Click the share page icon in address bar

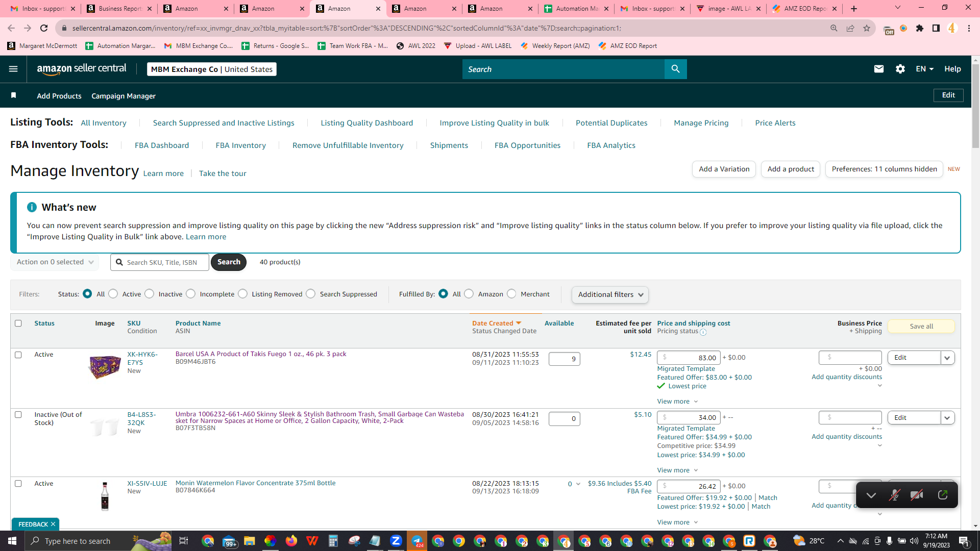coord(850,28)
